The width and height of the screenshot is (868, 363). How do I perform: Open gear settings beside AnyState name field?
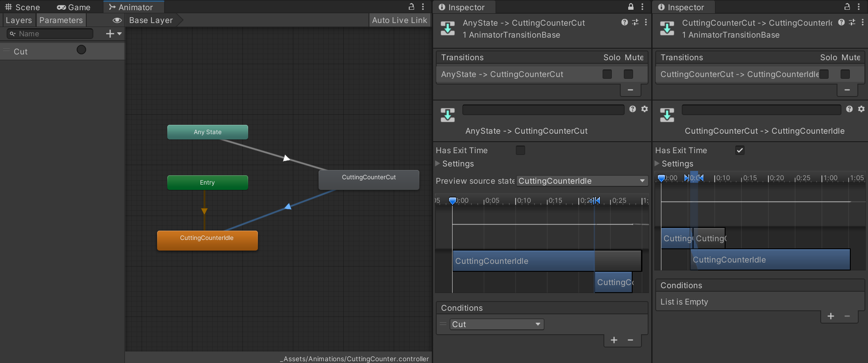(645, 109)
